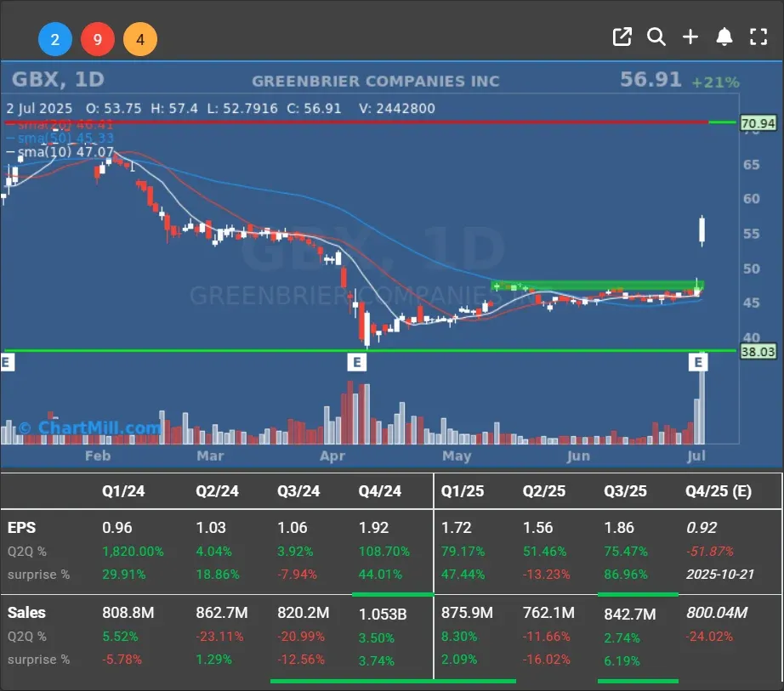Click the 56.91 last price
This screenshot has height=691, width=784.
(x=650, y=79)
